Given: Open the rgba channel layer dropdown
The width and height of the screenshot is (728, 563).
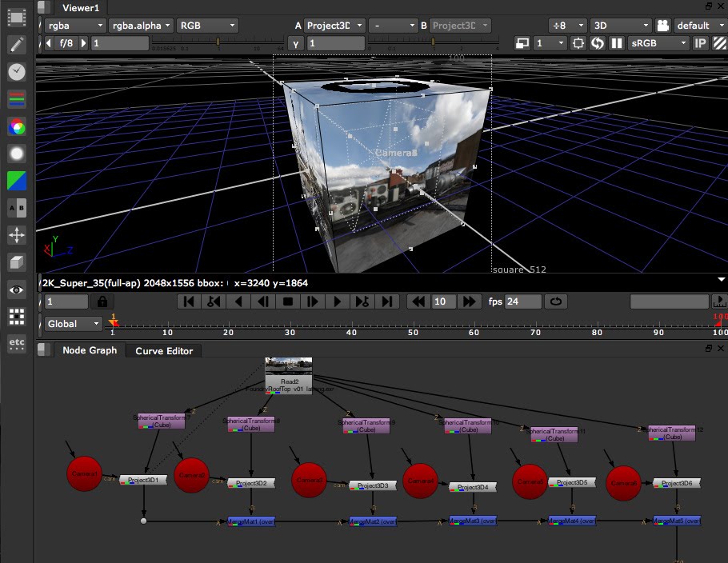Looking at the screenshot, I should pos(74,26).
